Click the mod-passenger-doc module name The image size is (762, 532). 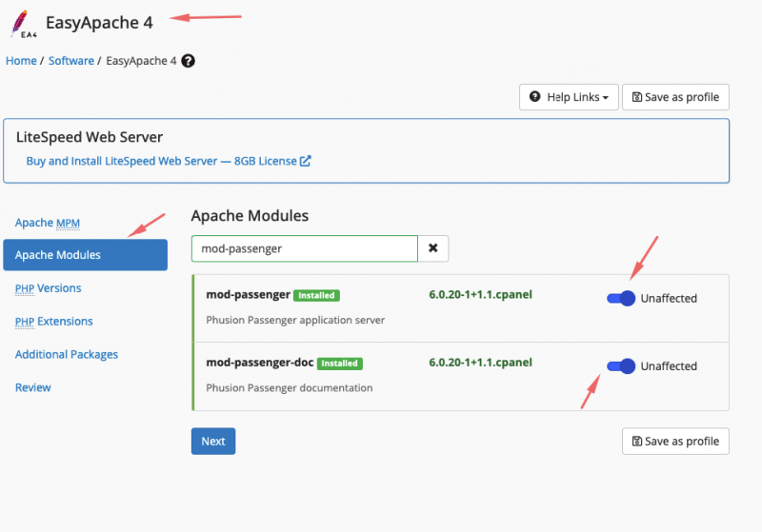[x=259, y=363]
